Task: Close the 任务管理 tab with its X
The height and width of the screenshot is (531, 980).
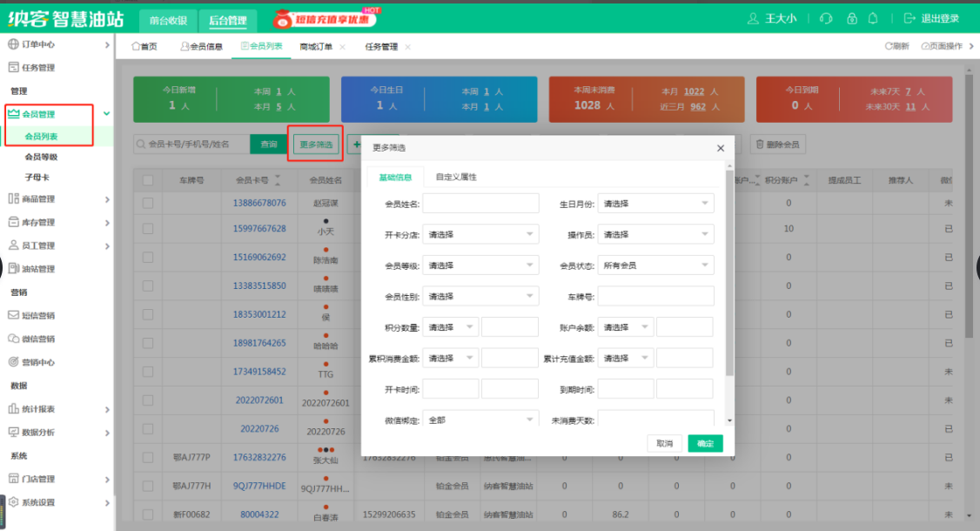Action: point(408,47)
